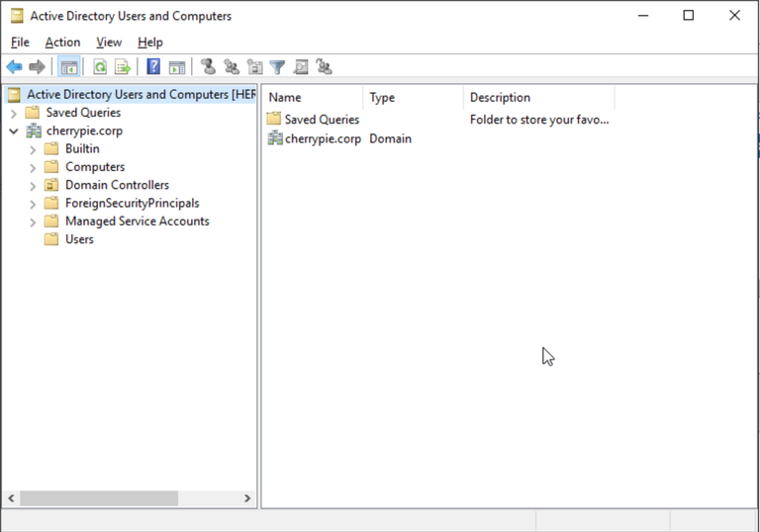Expand the Computers container chevron
Screen dimensions: 760x532
(x=33, y=168)
